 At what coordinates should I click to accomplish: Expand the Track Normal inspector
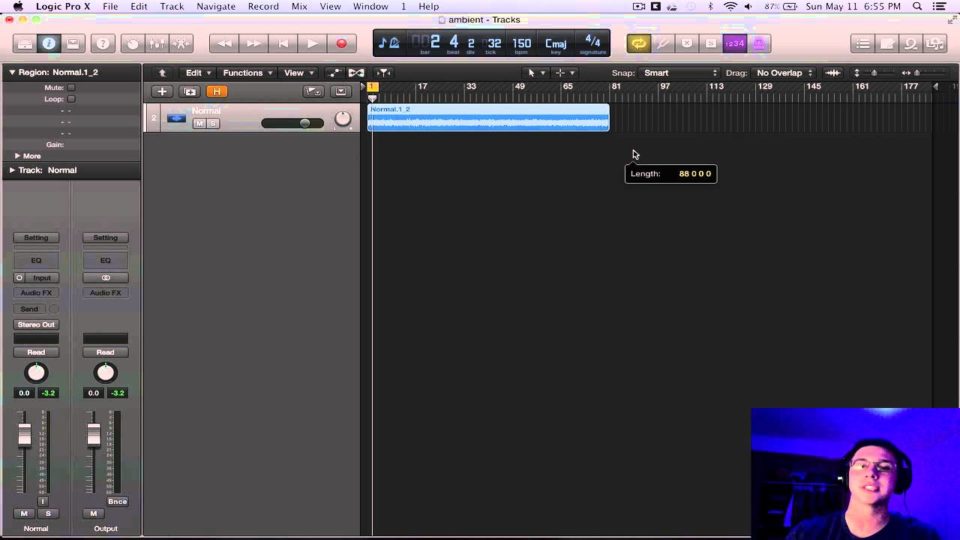click(12, 170)
